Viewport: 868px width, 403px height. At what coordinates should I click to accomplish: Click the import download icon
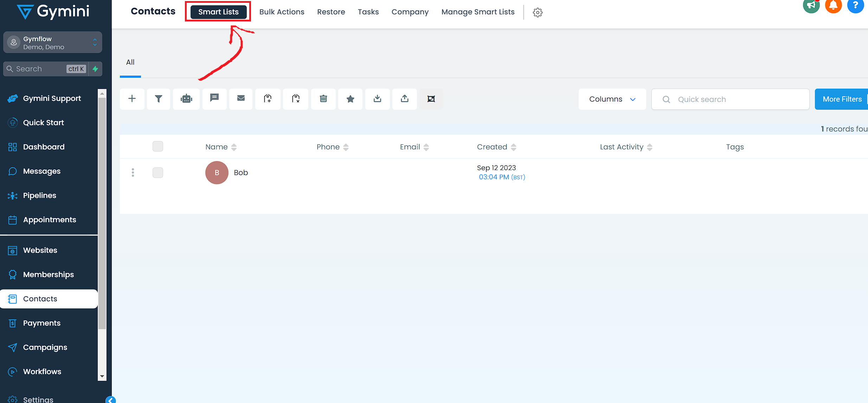pos(377,99)
